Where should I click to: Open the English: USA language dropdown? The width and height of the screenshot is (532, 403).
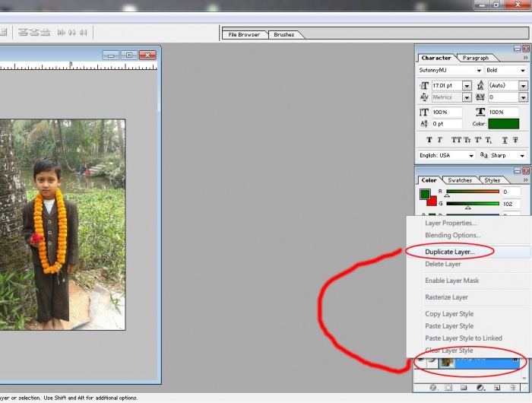471,155
